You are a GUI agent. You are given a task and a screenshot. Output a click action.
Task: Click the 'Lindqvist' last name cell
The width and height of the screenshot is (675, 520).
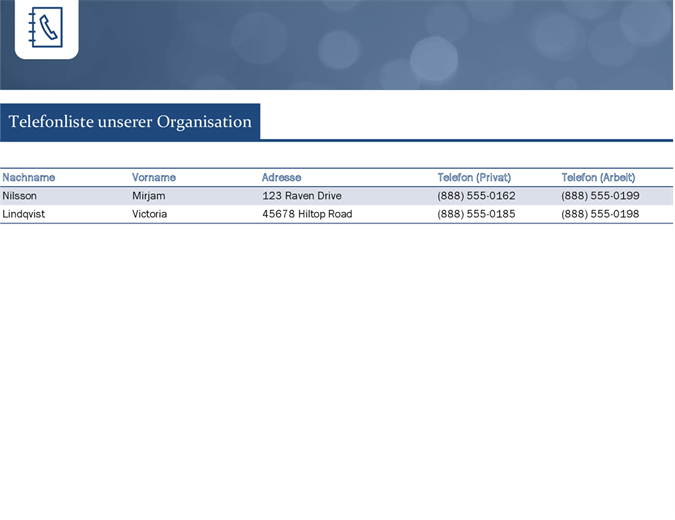[24, 214]
